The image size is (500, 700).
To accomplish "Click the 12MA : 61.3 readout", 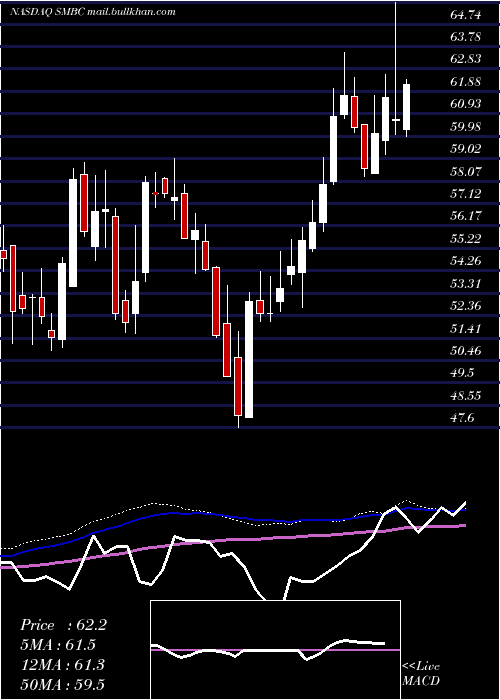I will (62, 665).
